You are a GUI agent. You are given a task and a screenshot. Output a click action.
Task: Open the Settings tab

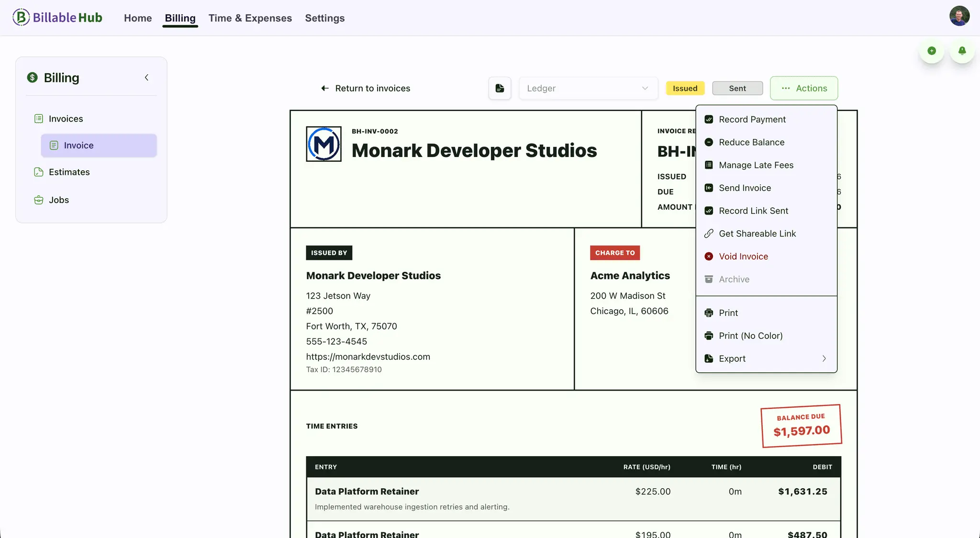pyautogui.click(x=325, y=18)
